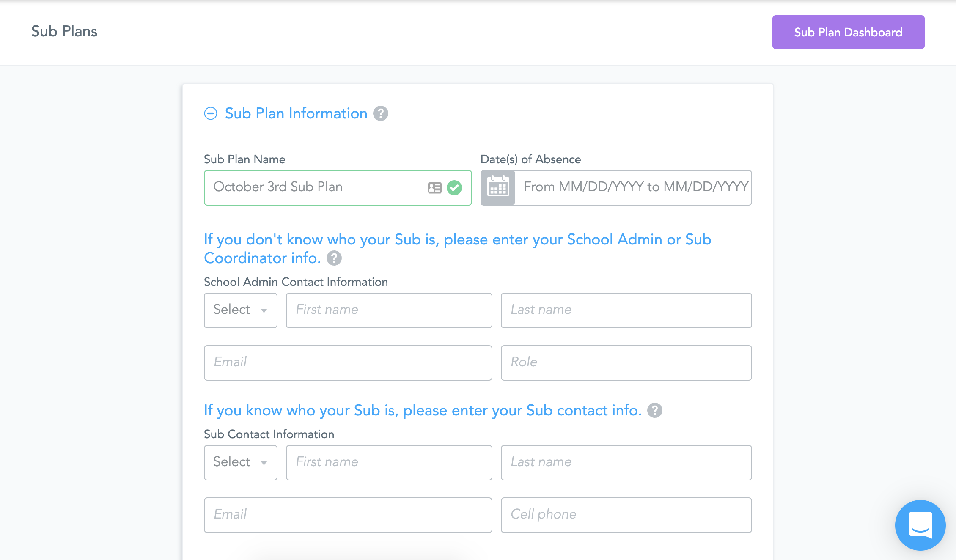Click the Cell phone input field
This screenshot has width=956, height=560.
click(x=626, y=515)
